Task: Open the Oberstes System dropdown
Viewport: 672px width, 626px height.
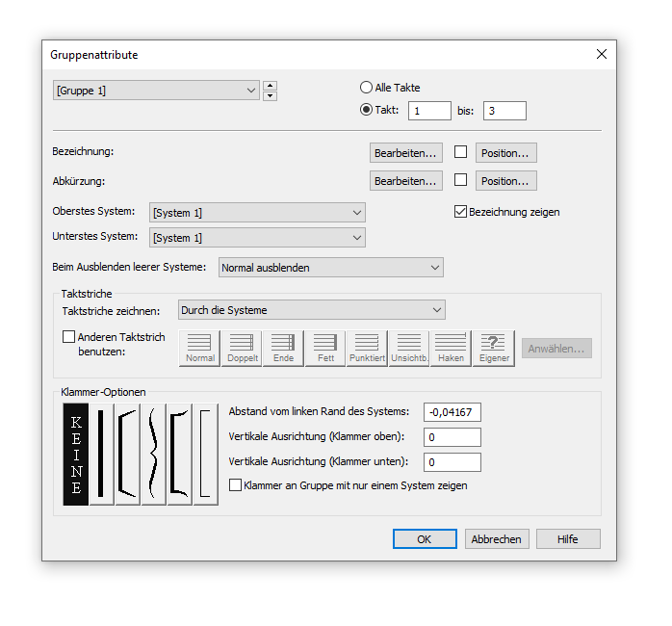Action: click(x=257, y=213)
